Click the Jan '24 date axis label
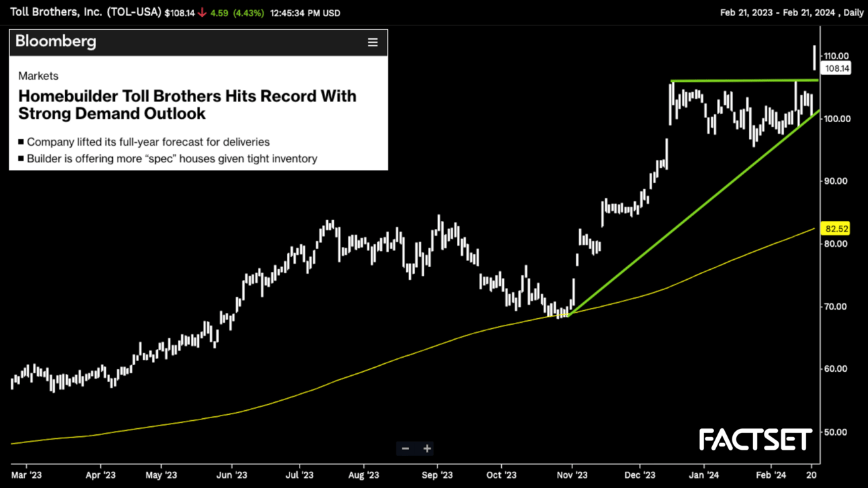Viewport: 868px width, 488px height. tap(704, 475)
